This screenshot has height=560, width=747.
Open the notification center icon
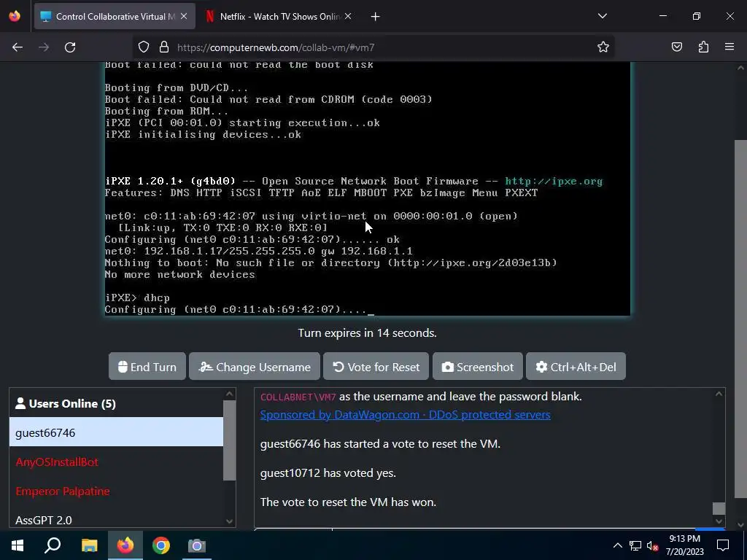pos(723,545)
